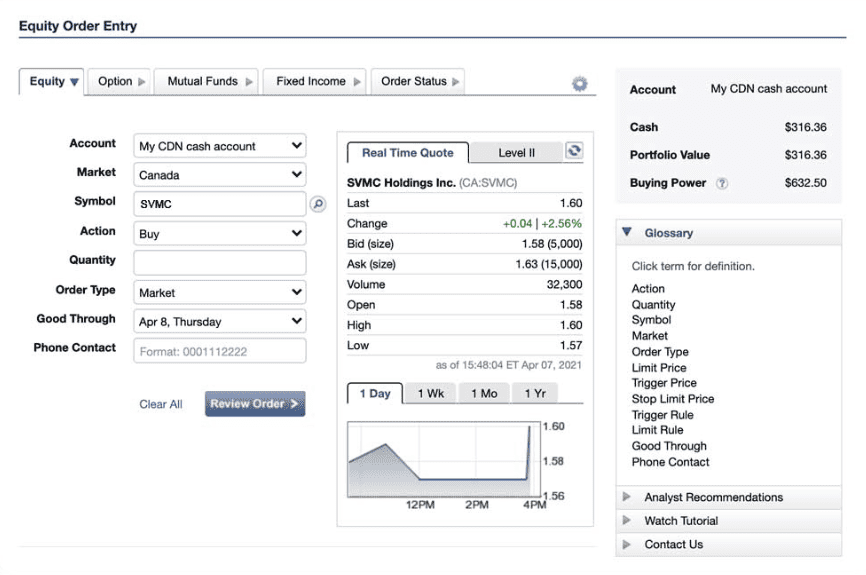Image resolution: width=866 pixels, height=575 pixels.
Task: Refresh the real time quote
Action: click(x=574, y=151)
